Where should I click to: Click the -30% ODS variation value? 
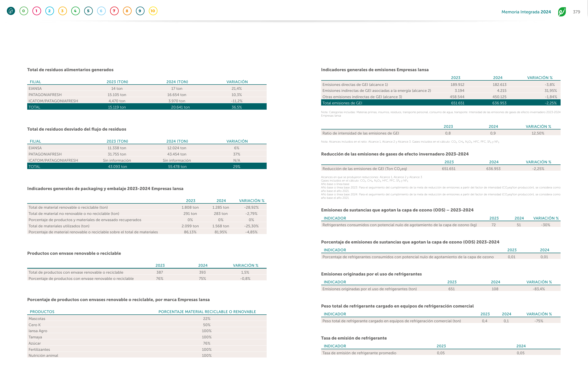(x=546, y=225)
